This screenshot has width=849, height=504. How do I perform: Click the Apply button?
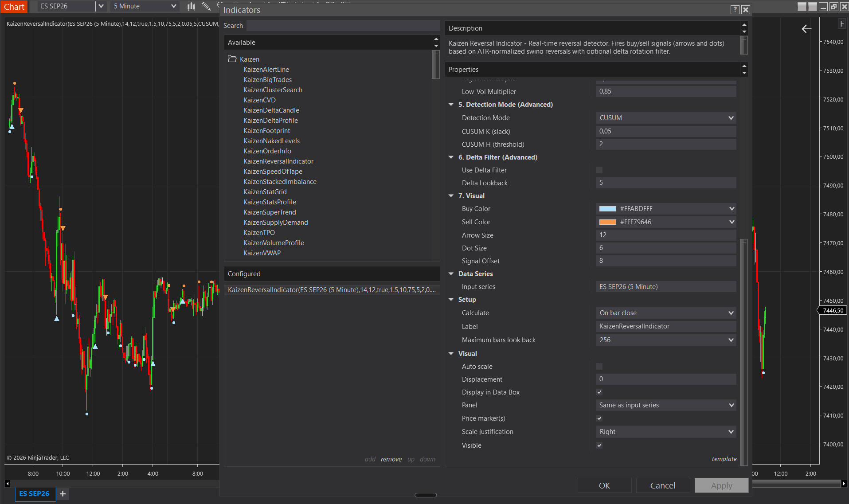721,486
